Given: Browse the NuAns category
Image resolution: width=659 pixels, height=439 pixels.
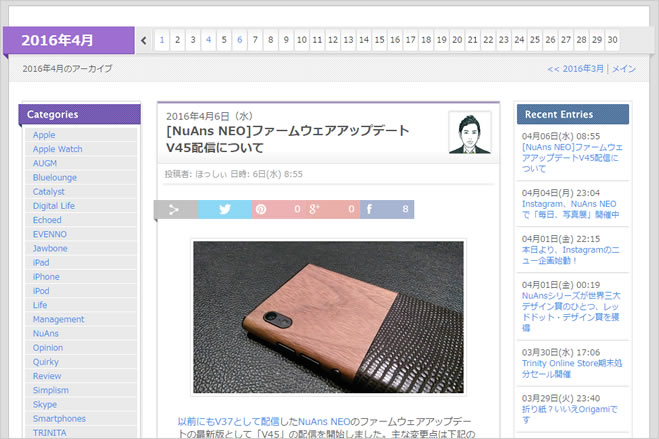Looking at the screenshot, I should [x=46, y=334].
